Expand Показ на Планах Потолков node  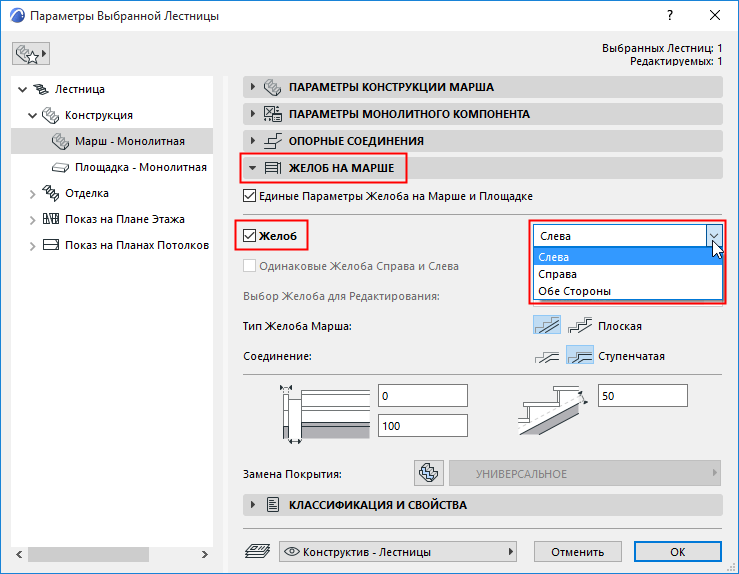[x=33, y=246]
